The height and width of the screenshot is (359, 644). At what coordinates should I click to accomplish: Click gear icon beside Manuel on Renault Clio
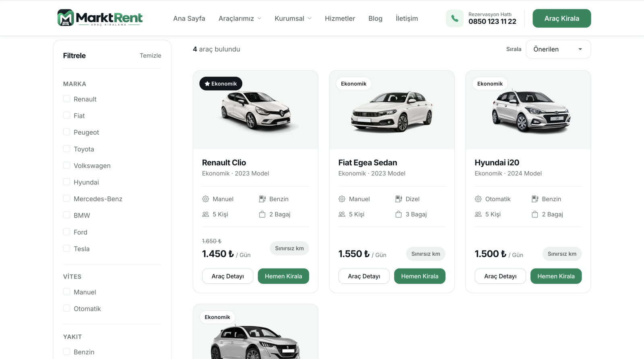point(206,199)
